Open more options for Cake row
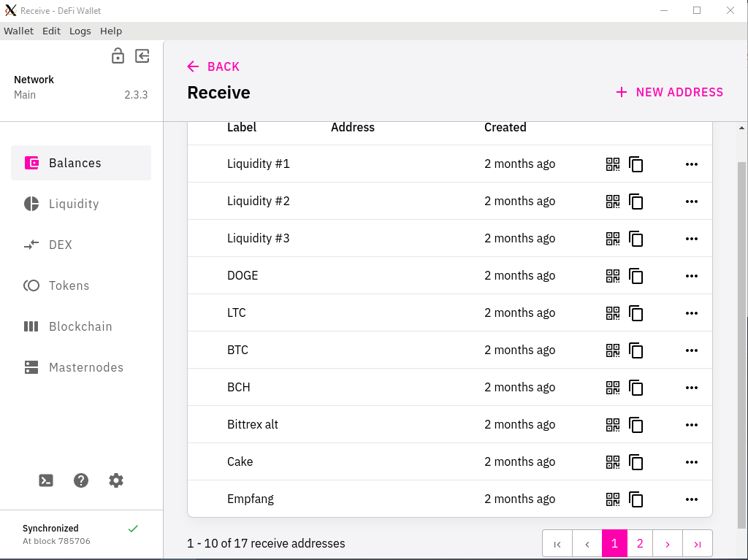Viewport: 748px width, 560px height. pos(691,461)
